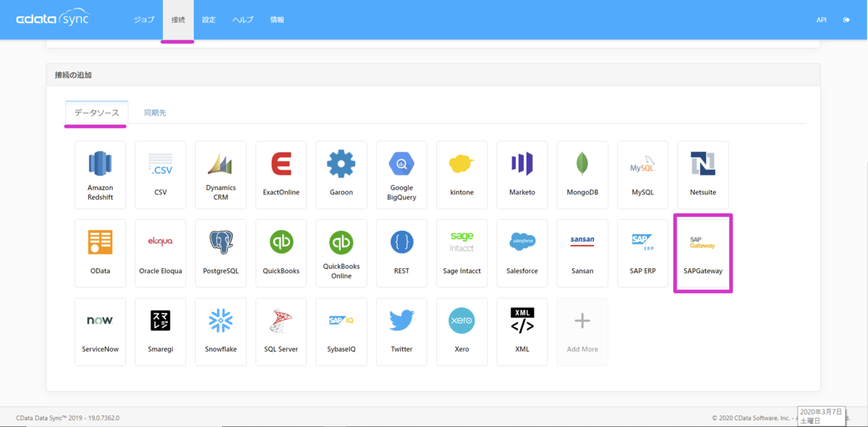Choose the MongoDB leaf icon
Screen dimensions: 868x427
click(x=582, y=164)
